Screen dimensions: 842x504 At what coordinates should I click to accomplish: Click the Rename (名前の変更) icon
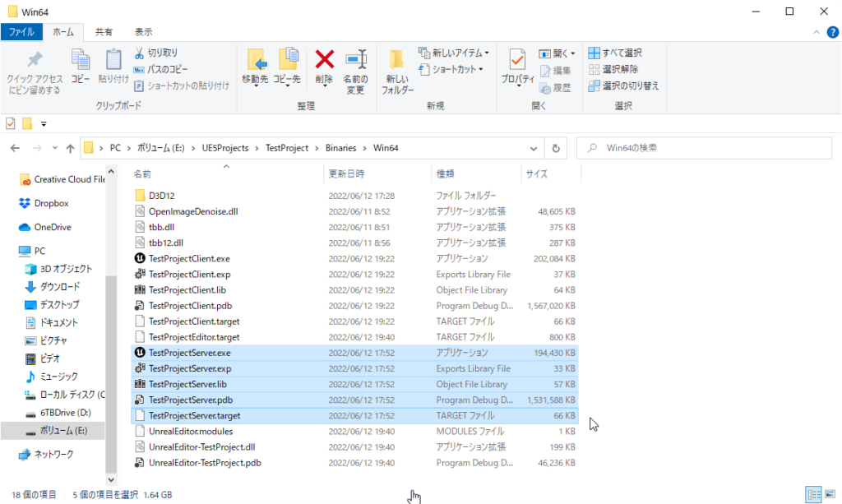tap(355, 59)
